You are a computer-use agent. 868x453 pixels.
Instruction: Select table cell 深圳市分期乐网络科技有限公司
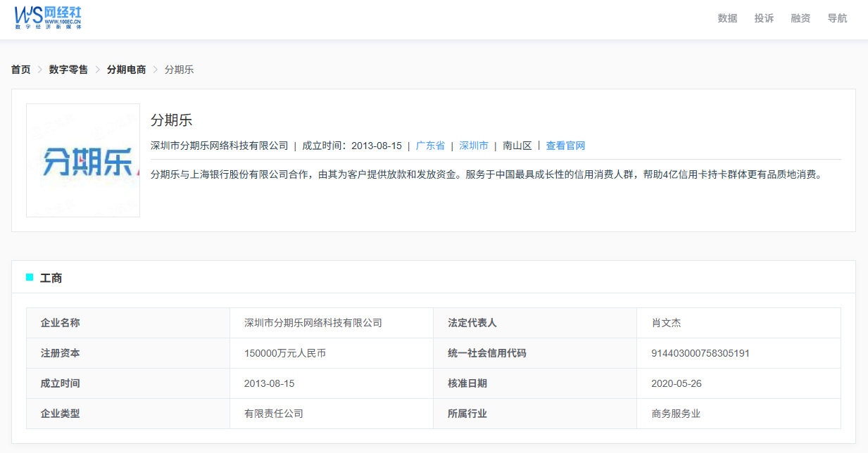pyautogui.click(x=332, y=323)
